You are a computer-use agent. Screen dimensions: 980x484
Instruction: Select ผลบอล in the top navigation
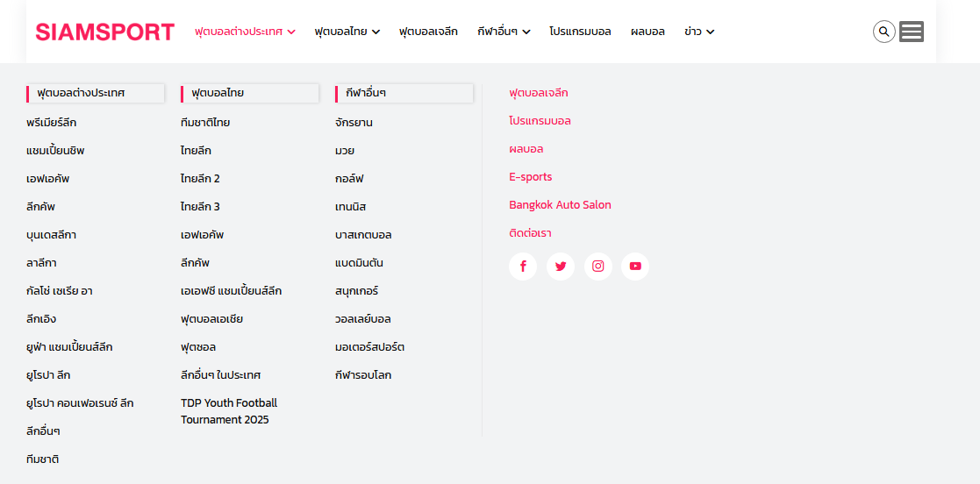pyautogui.click(x=647, y=32)
